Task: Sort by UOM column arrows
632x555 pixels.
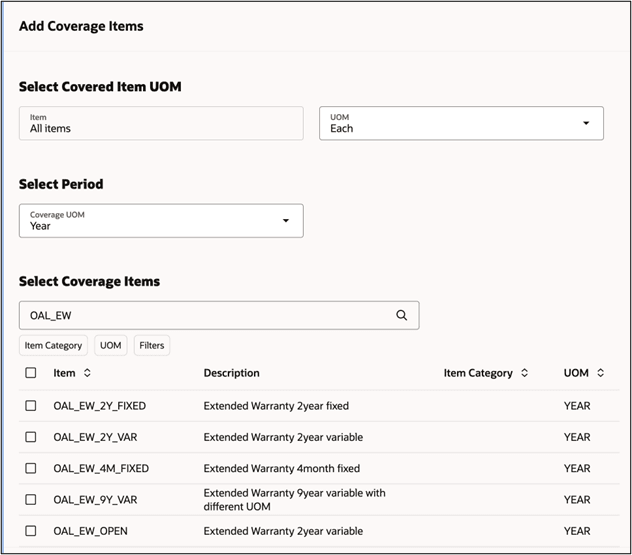Action: tap(601, 373)
